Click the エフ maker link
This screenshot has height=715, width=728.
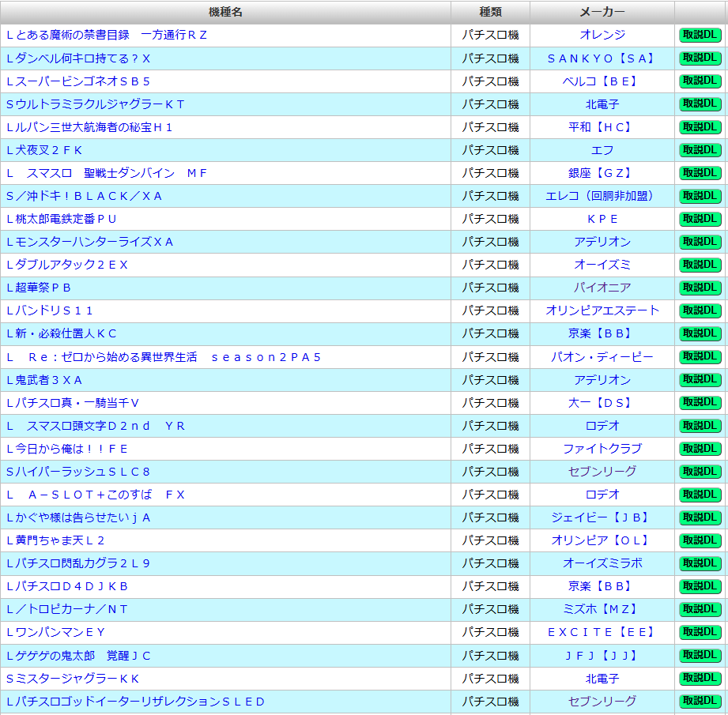[x=602, y=150]
